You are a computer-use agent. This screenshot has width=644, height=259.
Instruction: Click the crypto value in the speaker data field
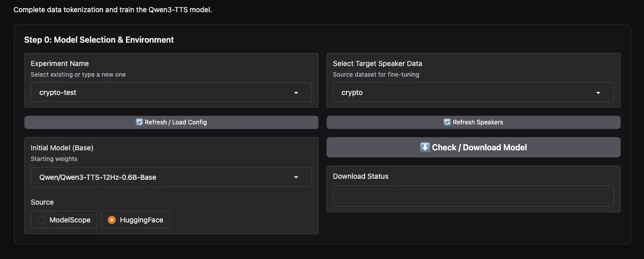pyautogui.click(x=352, y=93)
